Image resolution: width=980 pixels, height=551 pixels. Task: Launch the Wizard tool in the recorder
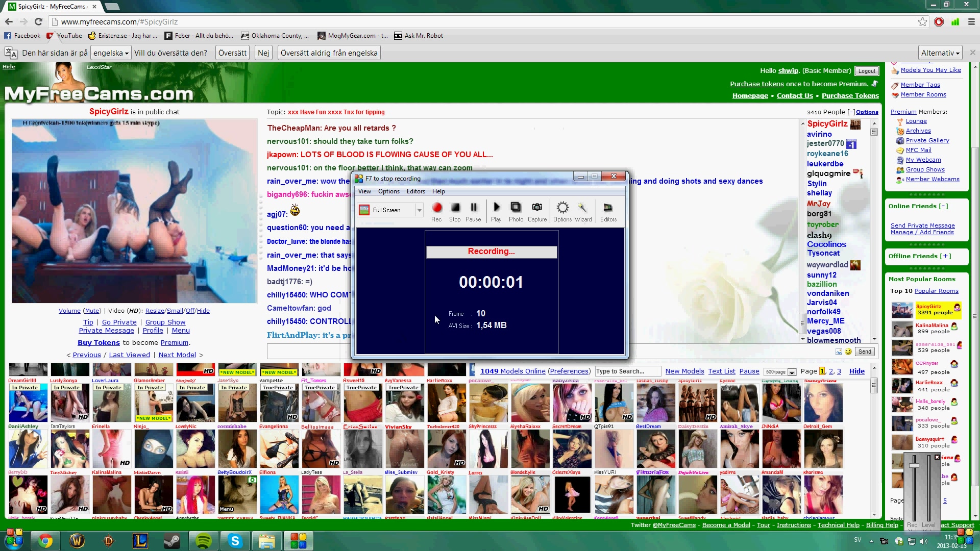pos(583,209)
